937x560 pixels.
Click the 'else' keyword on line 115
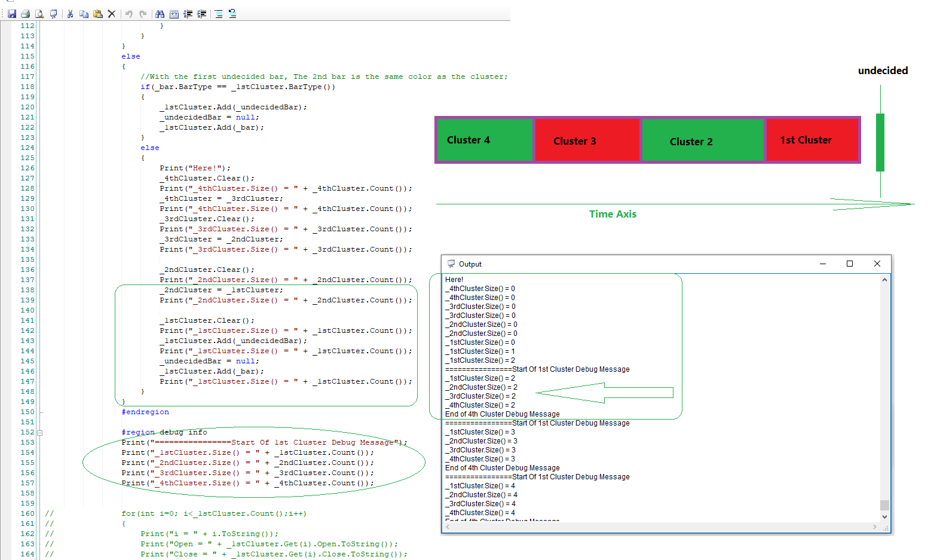point(131,56)
